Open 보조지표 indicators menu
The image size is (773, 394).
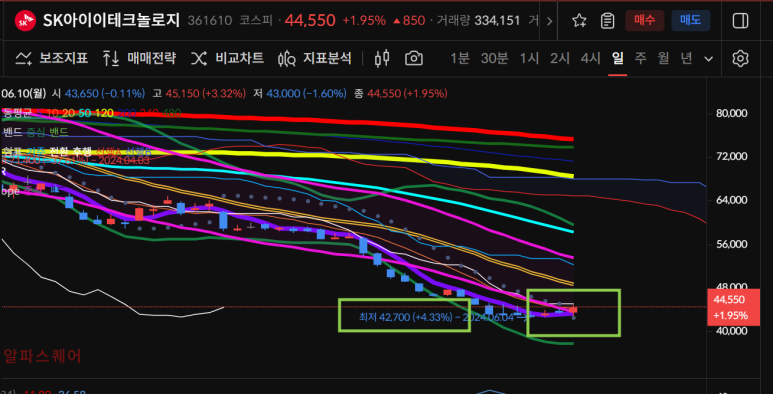pyautogui.click(x=52, y=59)
